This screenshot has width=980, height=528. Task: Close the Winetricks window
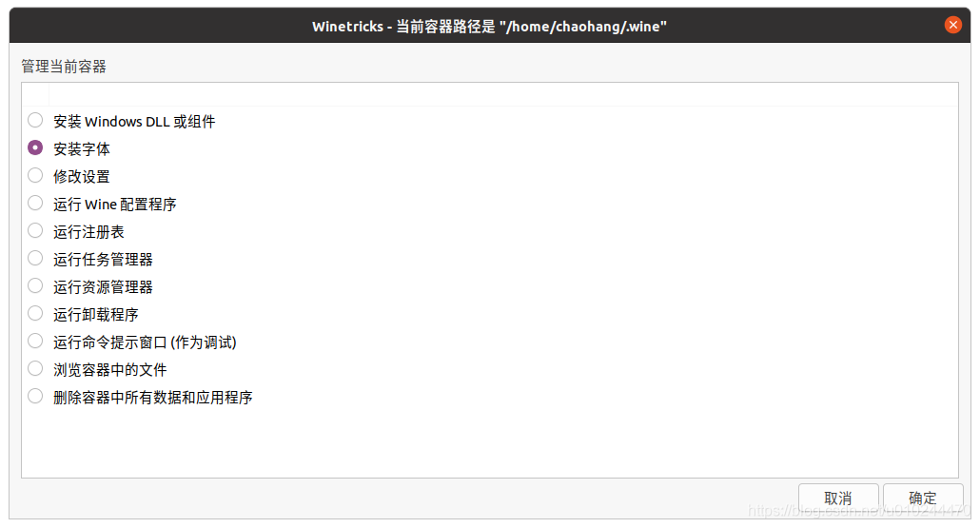click(x=952, y=25)
